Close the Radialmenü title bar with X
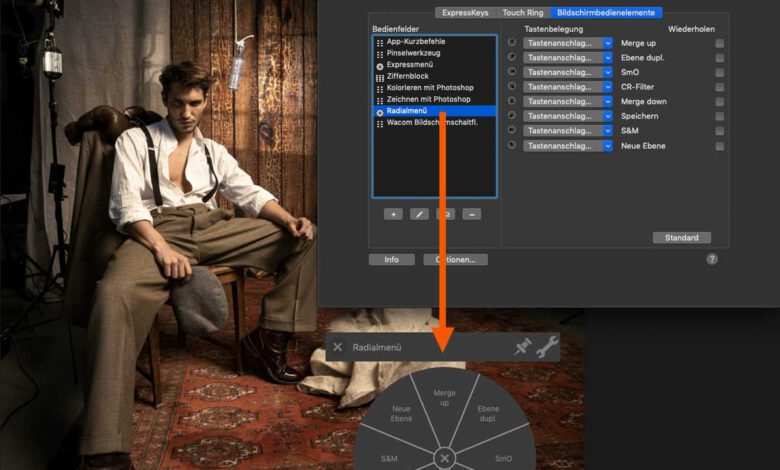 tap(338, 347)
